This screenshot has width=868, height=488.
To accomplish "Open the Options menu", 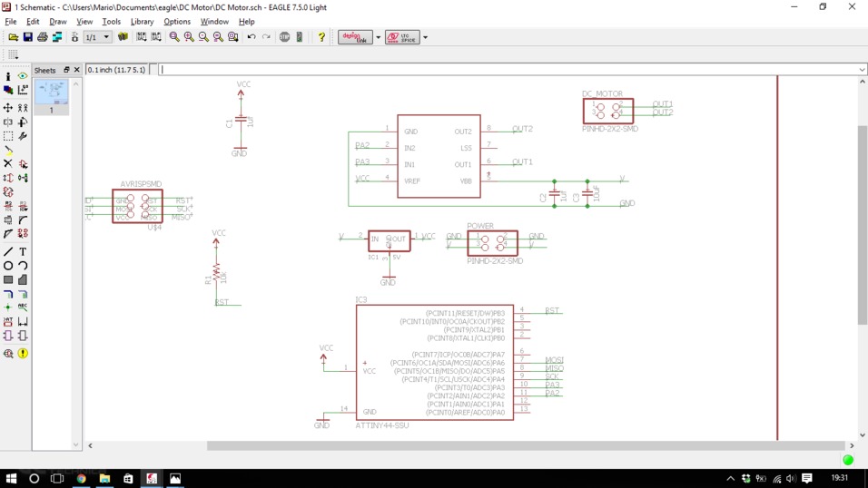I will 176,22.
